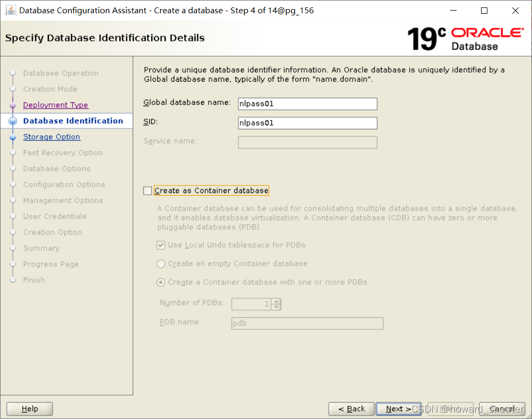
Task: Click the Global database name field
Action: (x=308, y=104)
